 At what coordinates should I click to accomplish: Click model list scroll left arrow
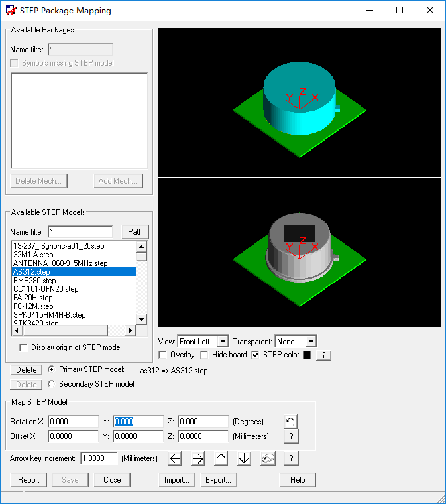click(x=17, y=330)
